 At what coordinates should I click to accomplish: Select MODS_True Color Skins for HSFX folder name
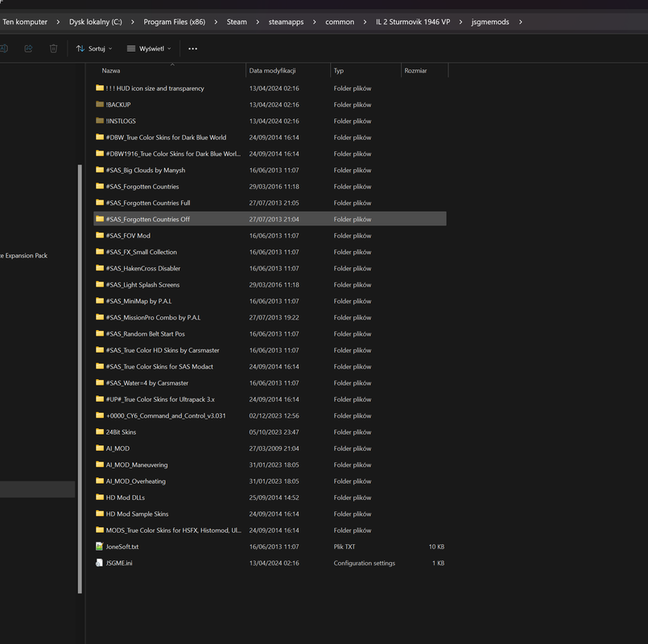coord(174,530)
